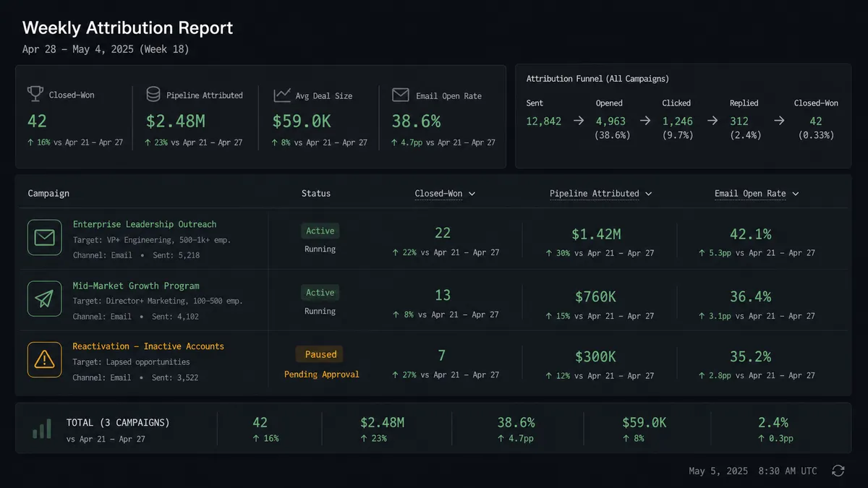Viewport: 868px width, 488px height.
Task: Click the 36.4% open rate value
Action: 751,296
